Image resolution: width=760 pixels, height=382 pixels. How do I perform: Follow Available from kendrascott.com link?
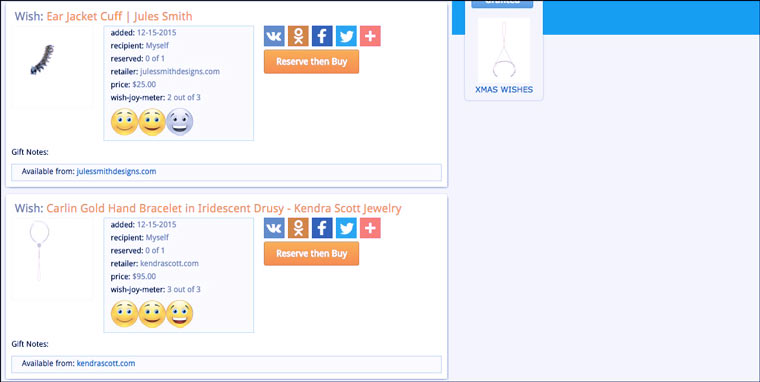point(106,363)
